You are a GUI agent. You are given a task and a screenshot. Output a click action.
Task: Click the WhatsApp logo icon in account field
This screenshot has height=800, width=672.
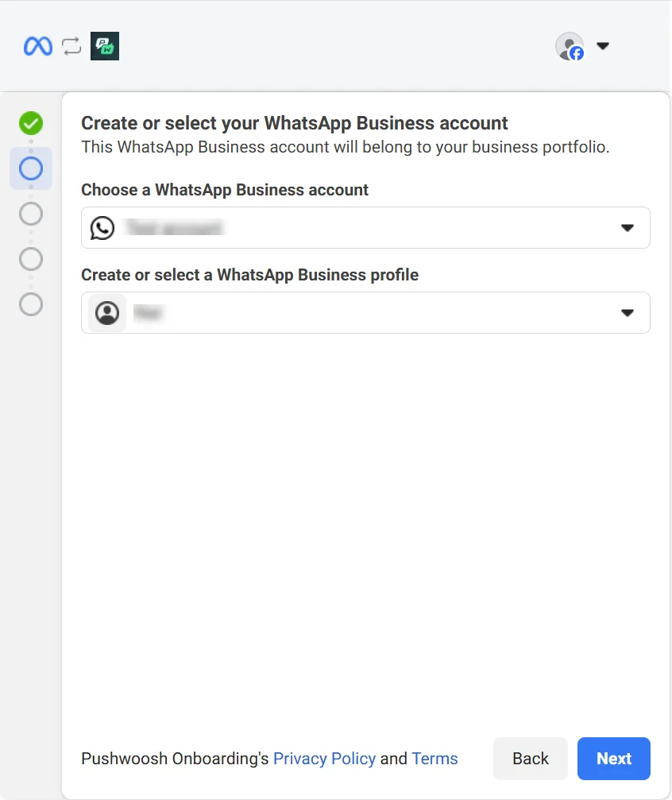coord(102,228)
